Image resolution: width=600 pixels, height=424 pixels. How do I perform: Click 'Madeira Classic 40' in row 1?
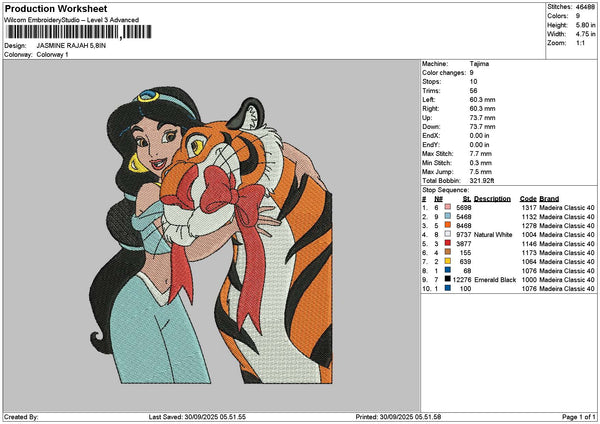coord(567,207)
